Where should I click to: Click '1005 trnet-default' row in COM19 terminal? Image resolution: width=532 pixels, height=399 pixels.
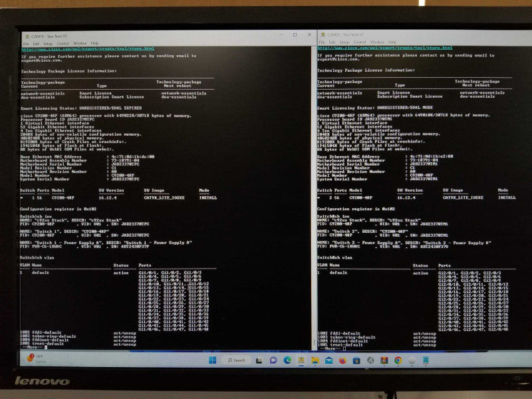coord(78,344)
